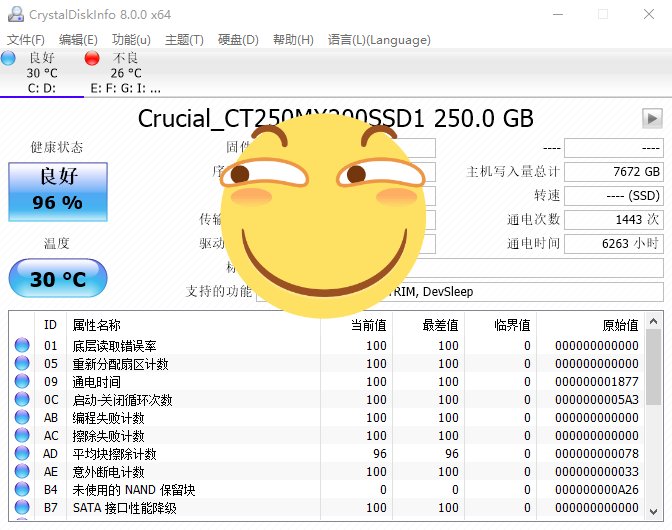The height and width of the screenshot is (530, 672).
Task: Click the 最差值 column header
Action: [x=428, y=325]
